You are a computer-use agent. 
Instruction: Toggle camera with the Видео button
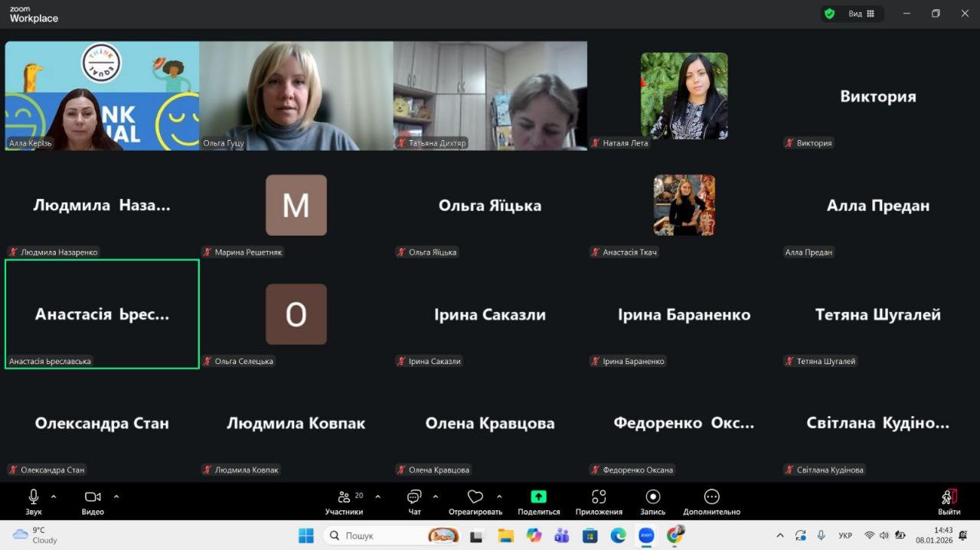pos(93,501)
